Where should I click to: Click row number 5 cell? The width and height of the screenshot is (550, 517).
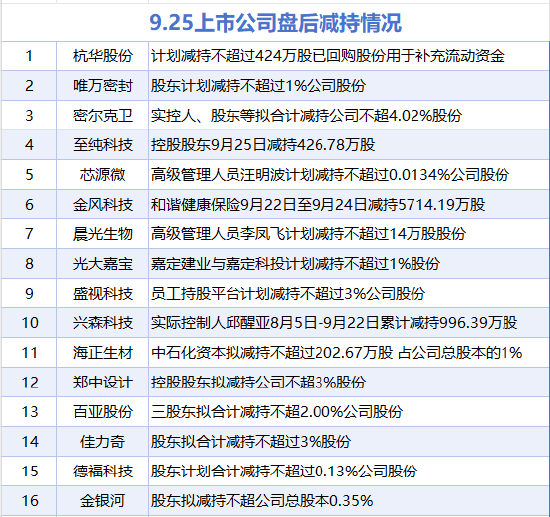(29, 175)
